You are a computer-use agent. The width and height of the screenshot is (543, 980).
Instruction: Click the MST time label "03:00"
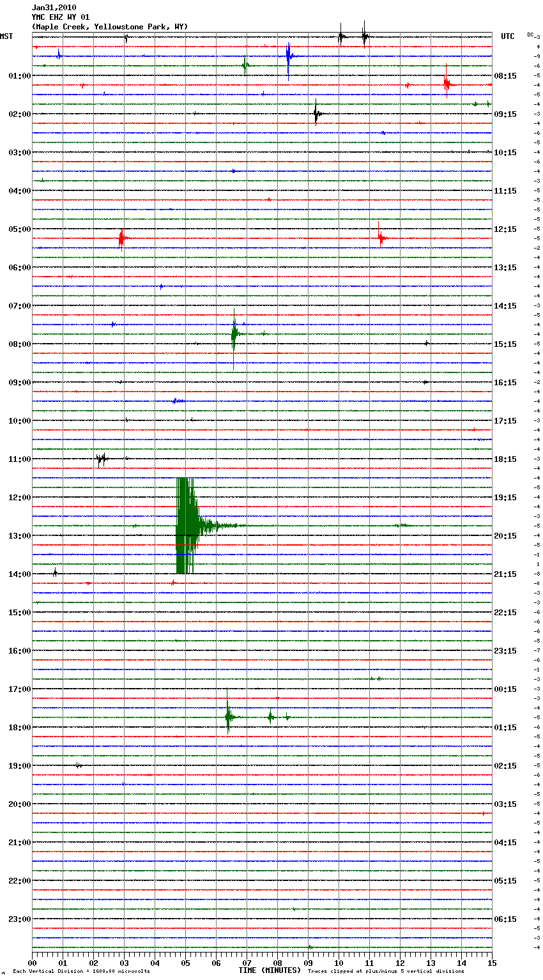click(20, 153)
